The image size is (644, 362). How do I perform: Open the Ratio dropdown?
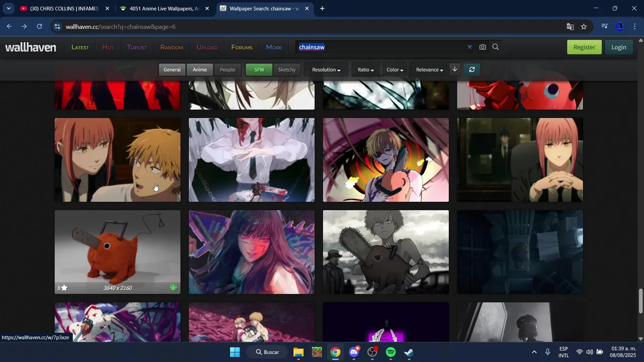point(366,69)
